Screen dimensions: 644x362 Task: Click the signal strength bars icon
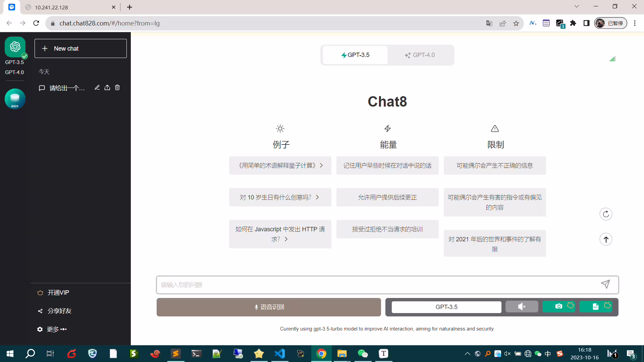point(612,59)
